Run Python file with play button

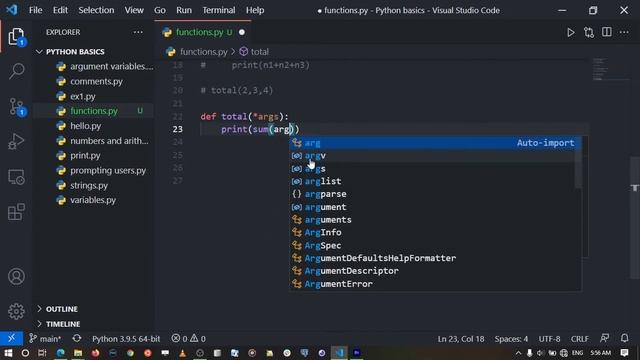(571, 32)
